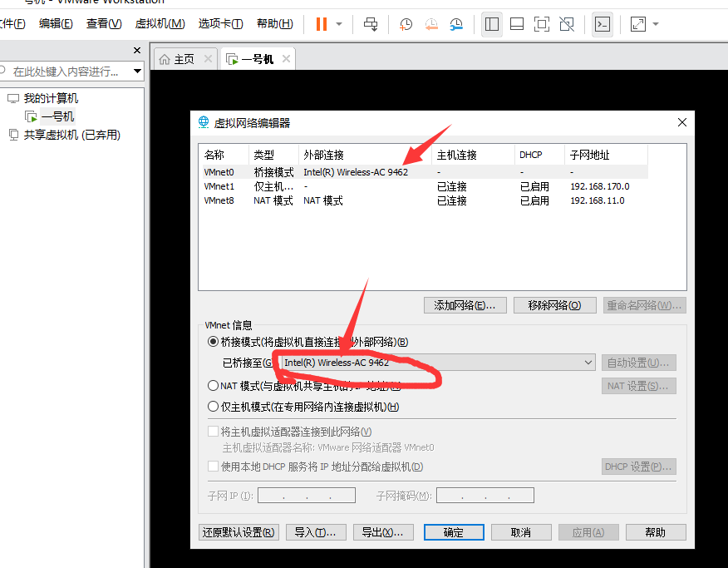728x568 pixels.
Task: Close the library side panel
Action: pyautogui.click(x=137, y=50)
